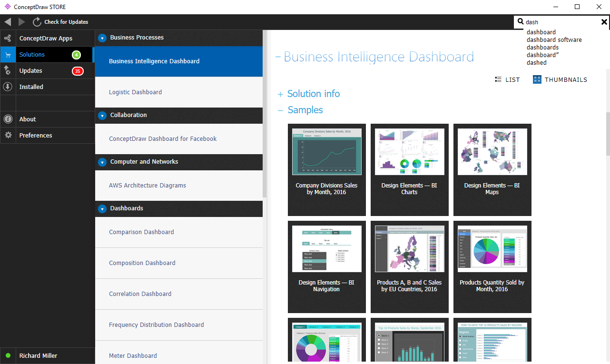This screenshot has height=364, width=610.
Task: Collapse the Collaboration category
Action: point(102,116)
